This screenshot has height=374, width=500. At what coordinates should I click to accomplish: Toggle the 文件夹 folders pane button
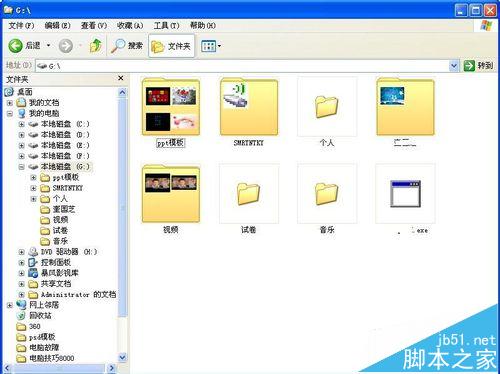[171, 46]
